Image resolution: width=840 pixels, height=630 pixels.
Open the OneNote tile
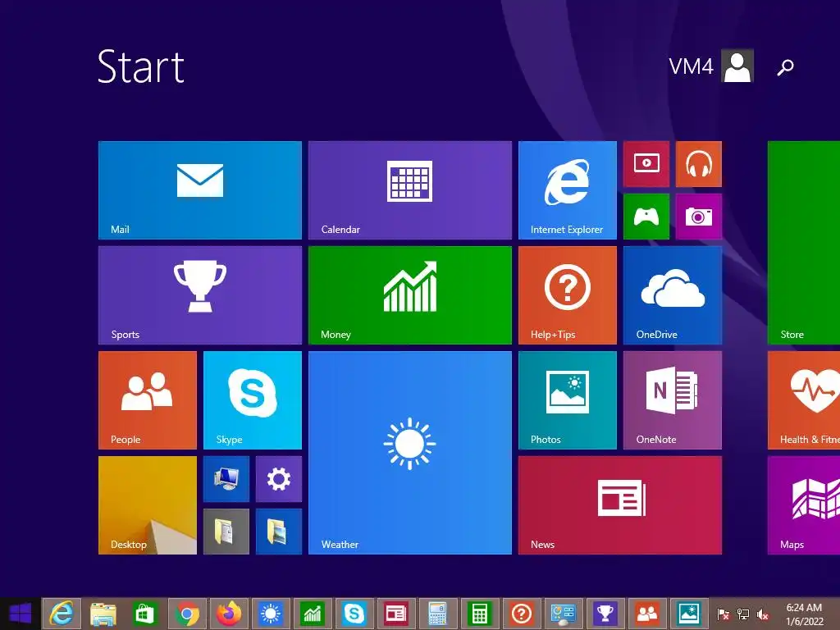[x=673, y=400]
